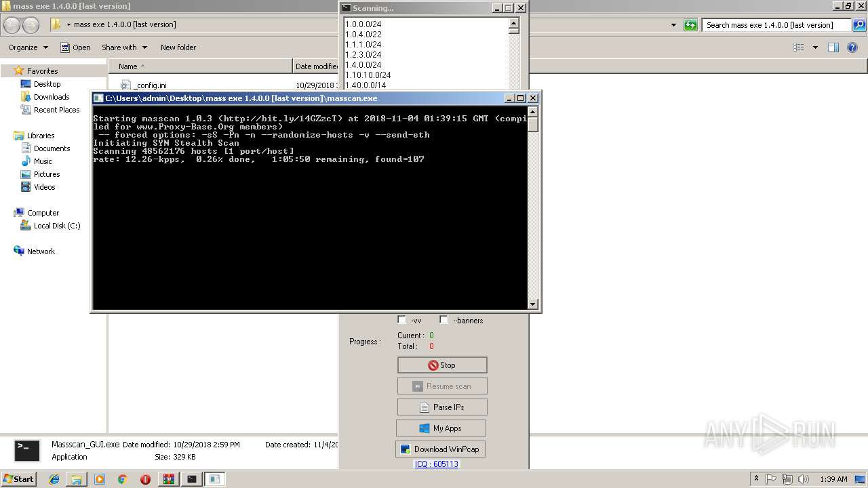Click the Change your view icon
868x488 pixels.
[x=799, y=47]
